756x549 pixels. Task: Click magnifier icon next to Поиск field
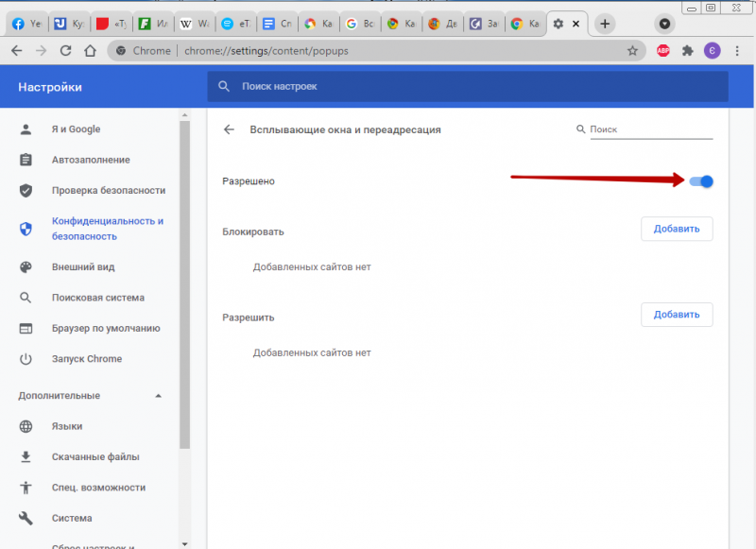click(x=581, y=129)
